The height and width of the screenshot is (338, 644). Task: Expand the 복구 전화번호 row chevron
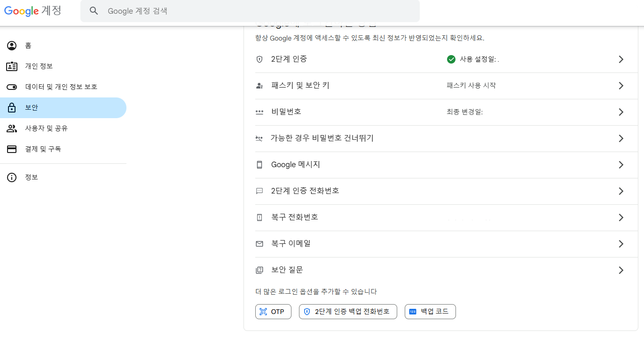(621, 217)
